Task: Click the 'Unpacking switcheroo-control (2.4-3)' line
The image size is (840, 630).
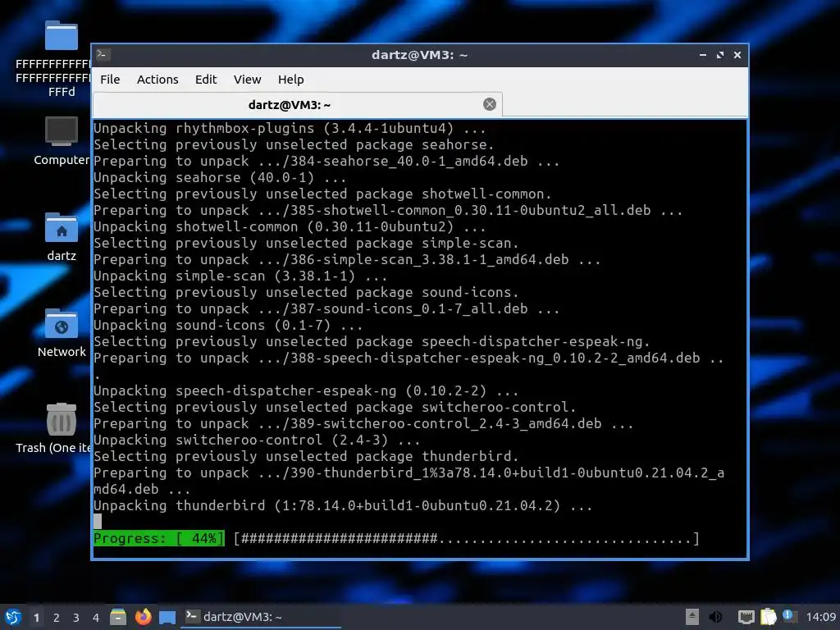Action: 257,440
